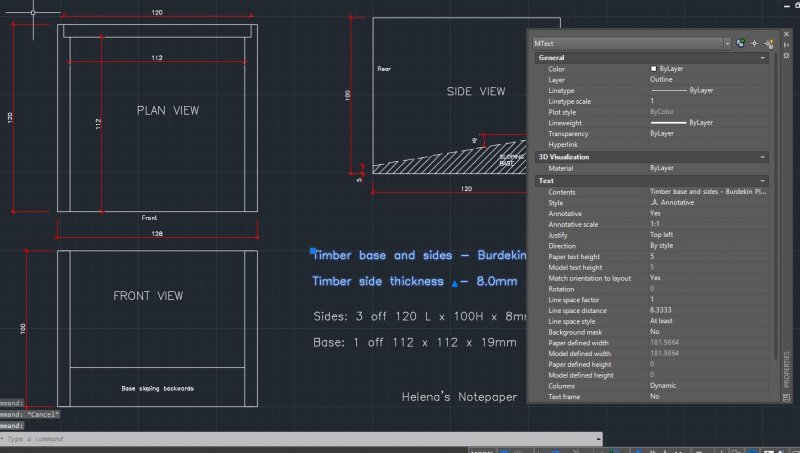
Task: Close the Properties palette with X
Action: click(786, 35)
